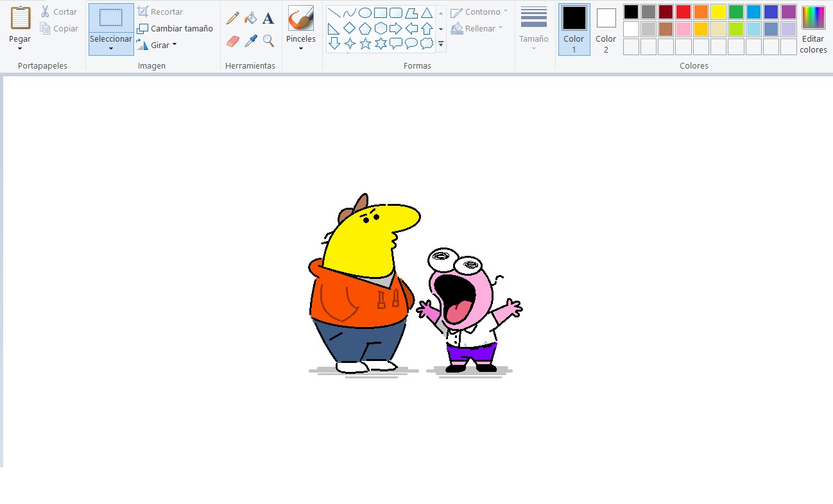Click the Pinceles brush icon
The image size is (833, 504).
point(300,18)
